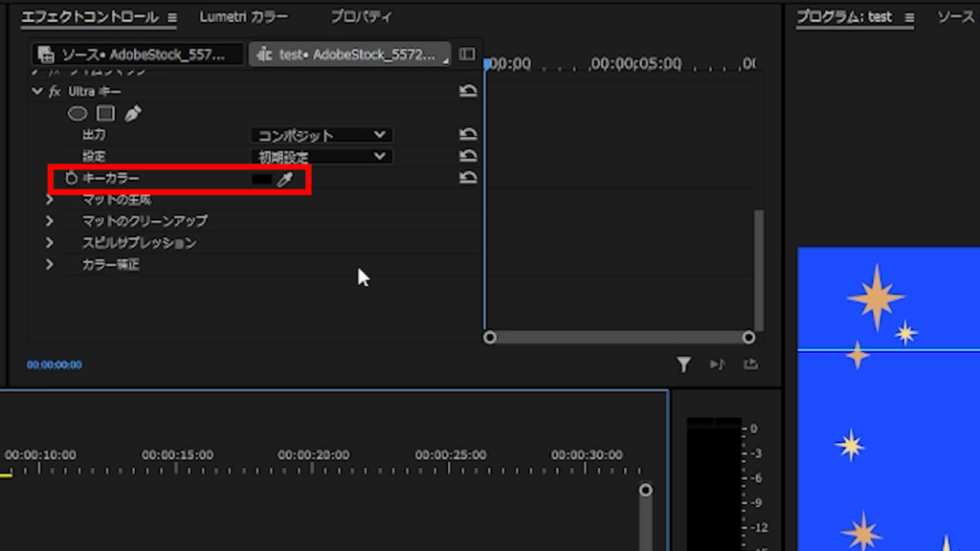Toggle the effect controls timeline view icon
Viewport: 980px width, 551px height.
tap(467, 55)
